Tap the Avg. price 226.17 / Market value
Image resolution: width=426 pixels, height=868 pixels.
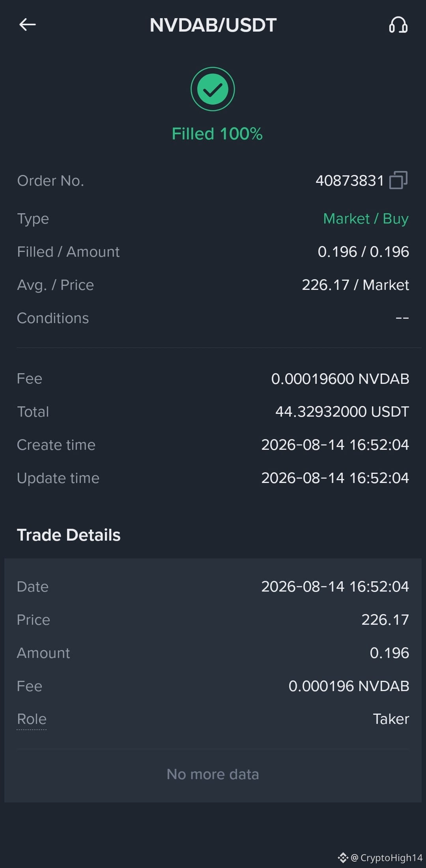pos(355,285)
